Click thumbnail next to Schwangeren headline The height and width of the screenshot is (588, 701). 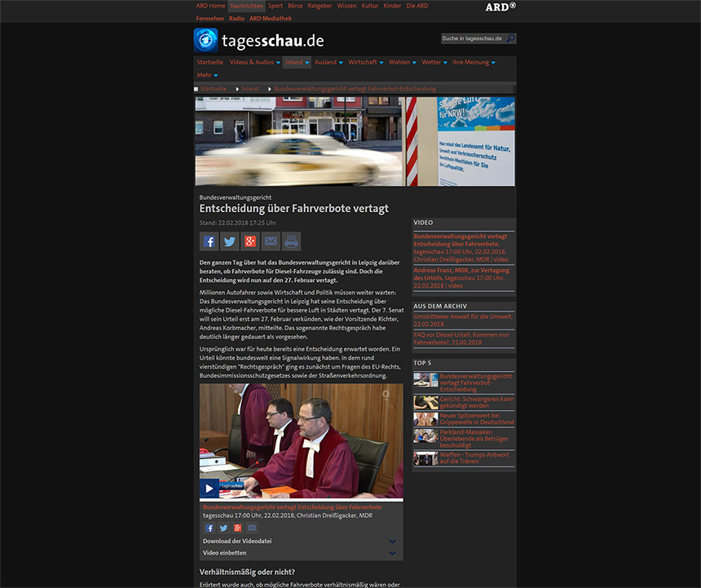coord(425,402)
